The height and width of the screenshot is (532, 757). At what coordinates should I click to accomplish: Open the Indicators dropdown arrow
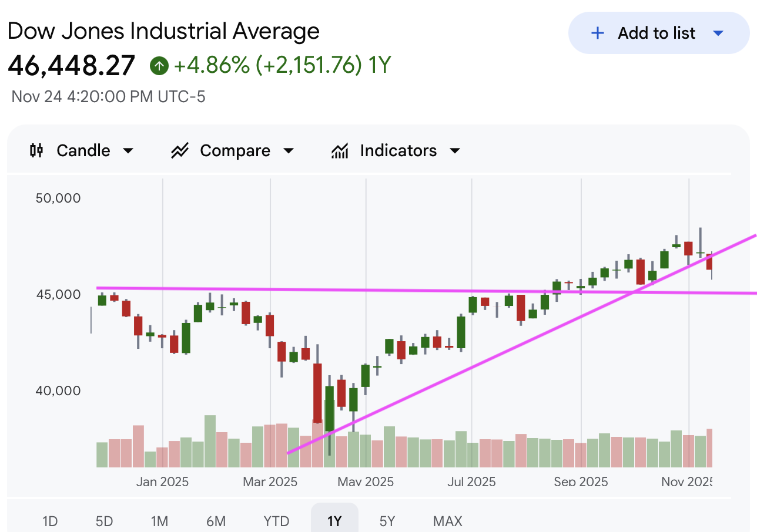pyautogui.click(x=454, y=151)
